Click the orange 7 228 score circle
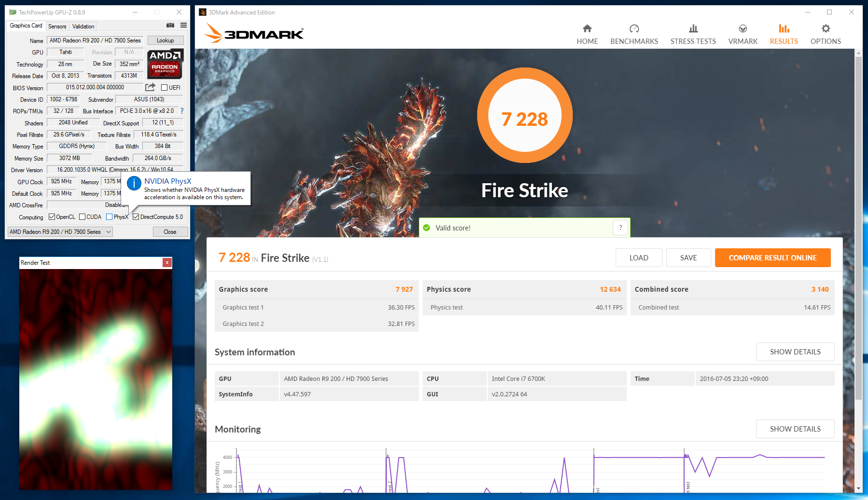 click(524, 116)
